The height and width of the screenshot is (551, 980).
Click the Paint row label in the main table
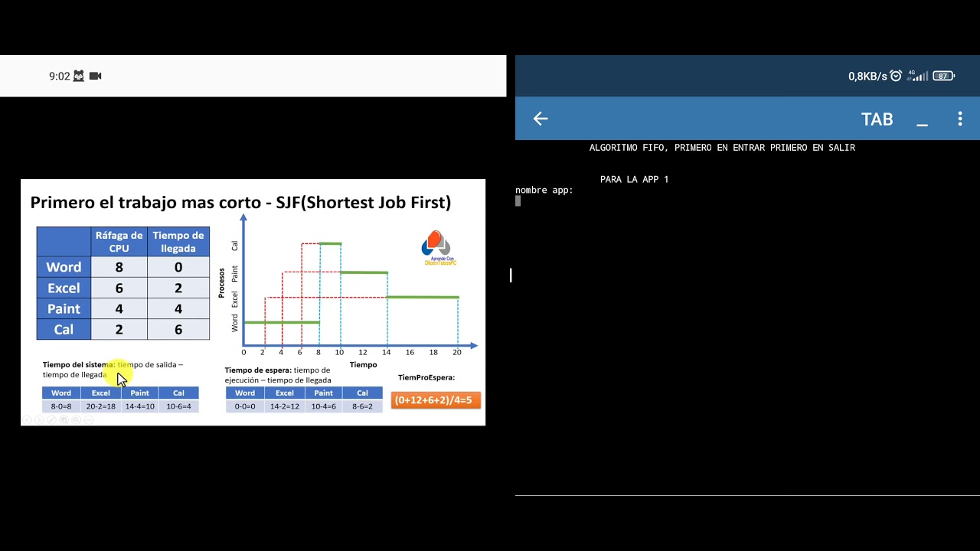(64, 308)
